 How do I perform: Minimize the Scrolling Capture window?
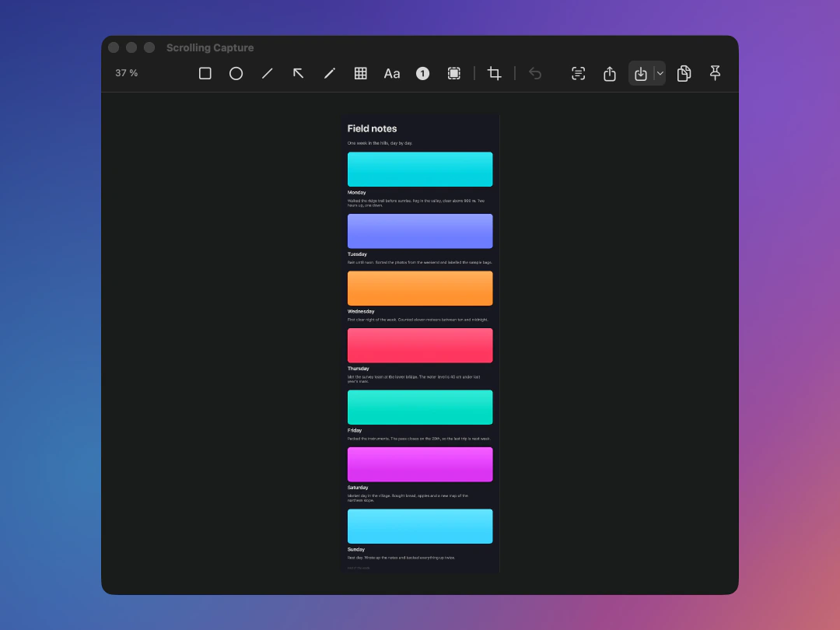point(131,47)
